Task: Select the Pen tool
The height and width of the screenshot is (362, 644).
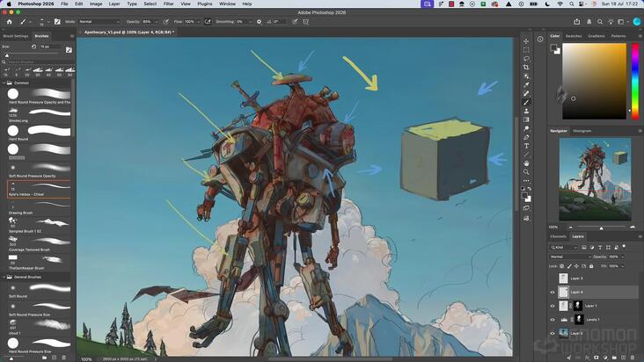Action: click(x=526, y=137)
